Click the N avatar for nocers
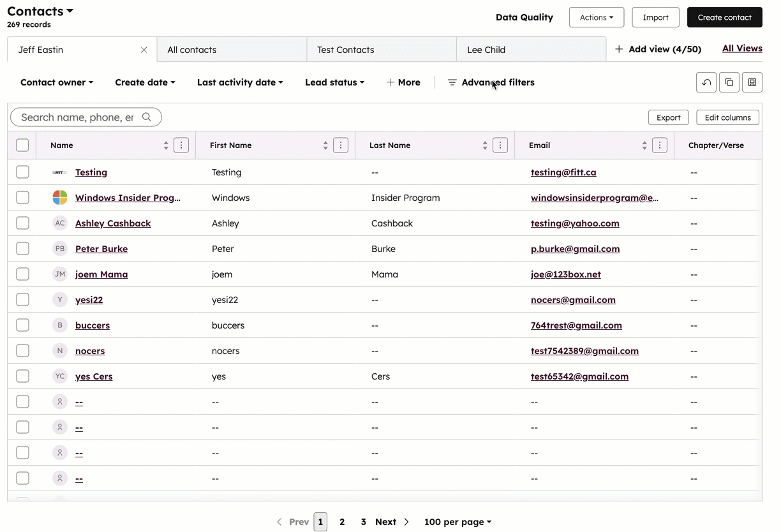This screenshot has width=781, height=532. click(x=60, y=351)
